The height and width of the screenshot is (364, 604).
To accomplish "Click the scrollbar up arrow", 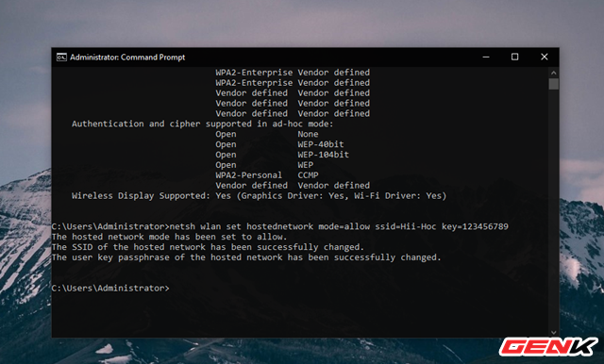I will 554,73.
